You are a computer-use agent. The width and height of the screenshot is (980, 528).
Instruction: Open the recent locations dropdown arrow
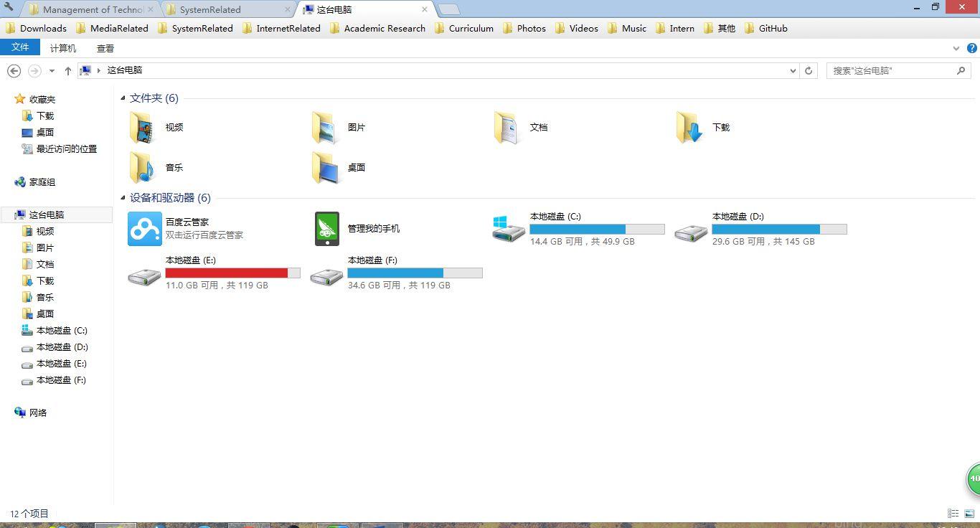[52, 71]
